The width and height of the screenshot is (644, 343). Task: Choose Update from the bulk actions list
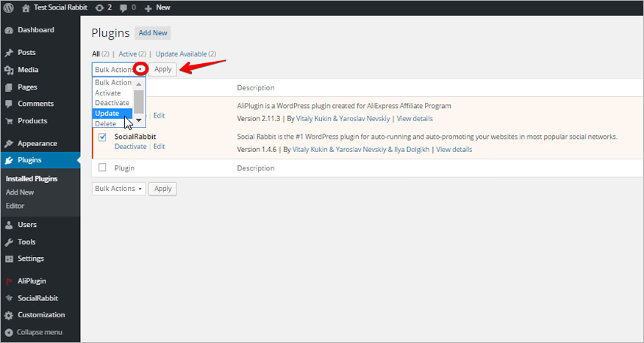pos(113,113)
